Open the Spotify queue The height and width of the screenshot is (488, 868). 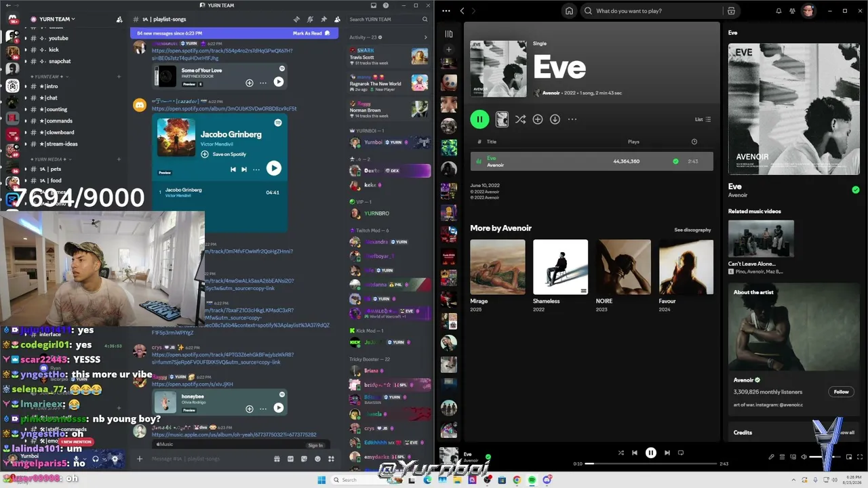point(782,457)
